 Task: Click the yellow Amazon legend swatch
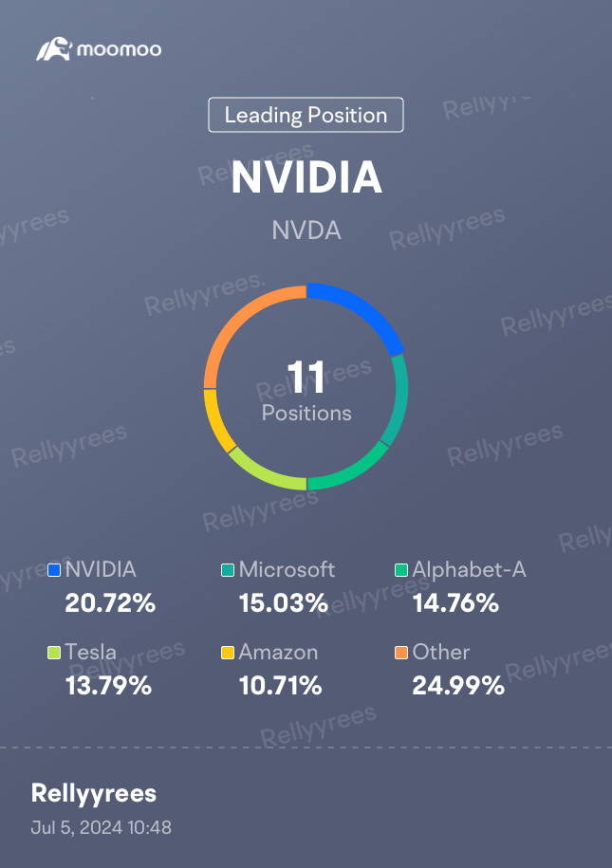tap(228, 653)
